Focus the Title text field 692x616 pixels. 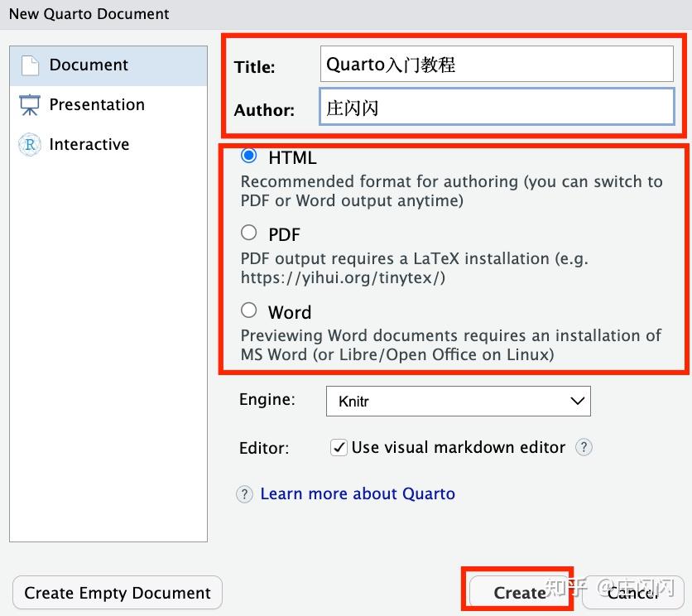(497, 65)
